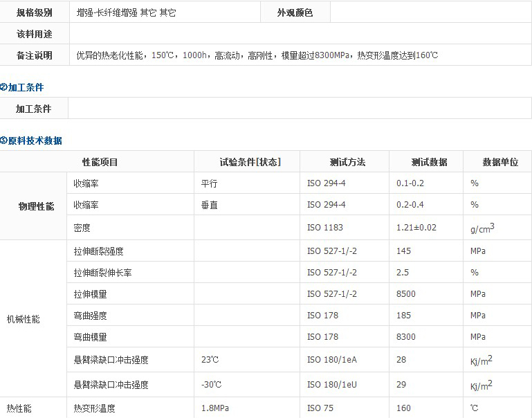Select the 备注说明 remark text
Viewport: 532px width, 418px height.
[257, 55]
